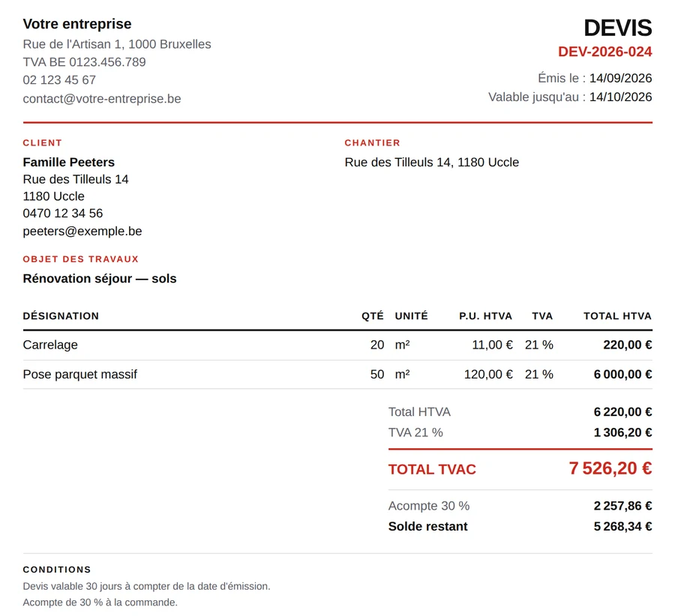Click the client phone '0470 12 34 56'

pyautogui.click(x=63, y=214)
